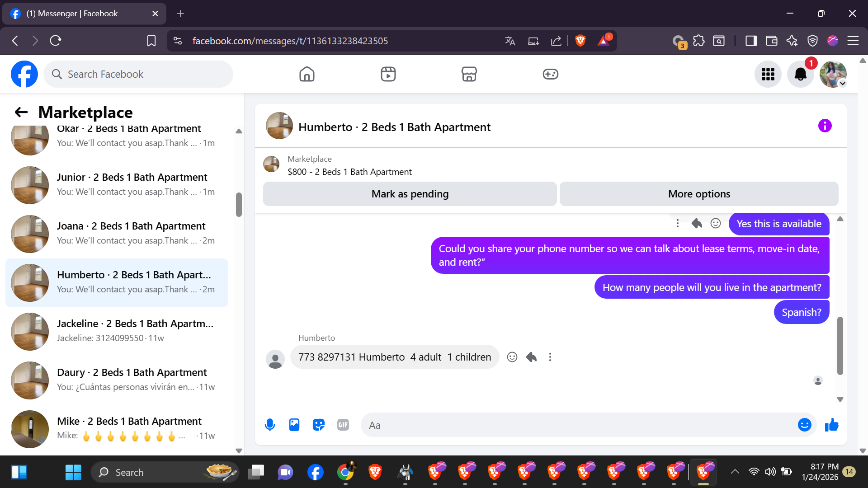This screenshot has height=488, width=868.
Task: Click the Mark as pending button
Action: click(410, 194)
